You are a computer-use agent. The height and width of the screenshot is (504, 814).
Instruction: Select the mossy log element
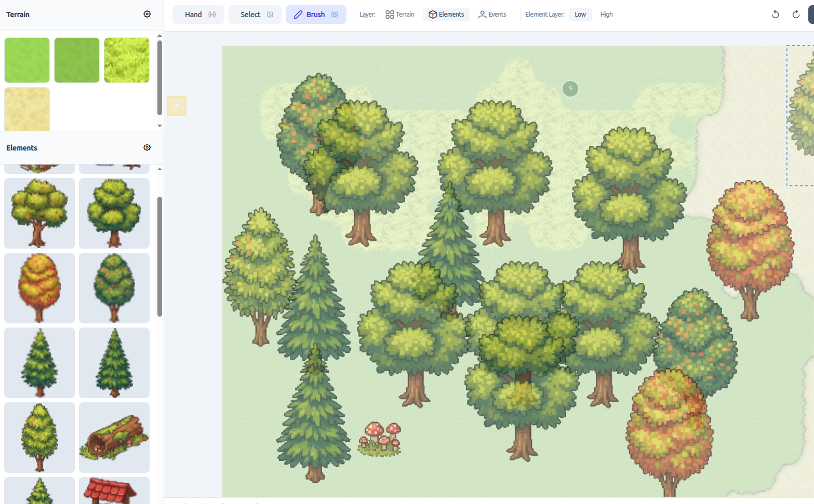coord(114,437)
